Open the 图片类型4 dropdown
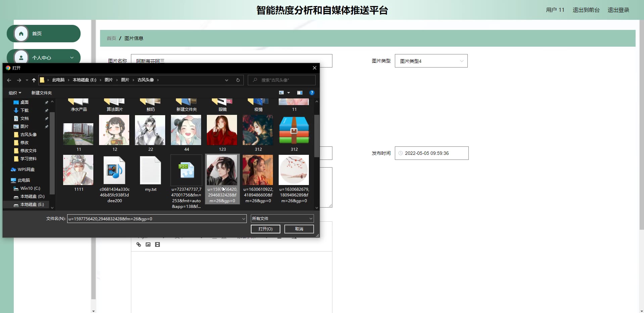The width and height of the screenshot is (644, 313). [431, 61]
